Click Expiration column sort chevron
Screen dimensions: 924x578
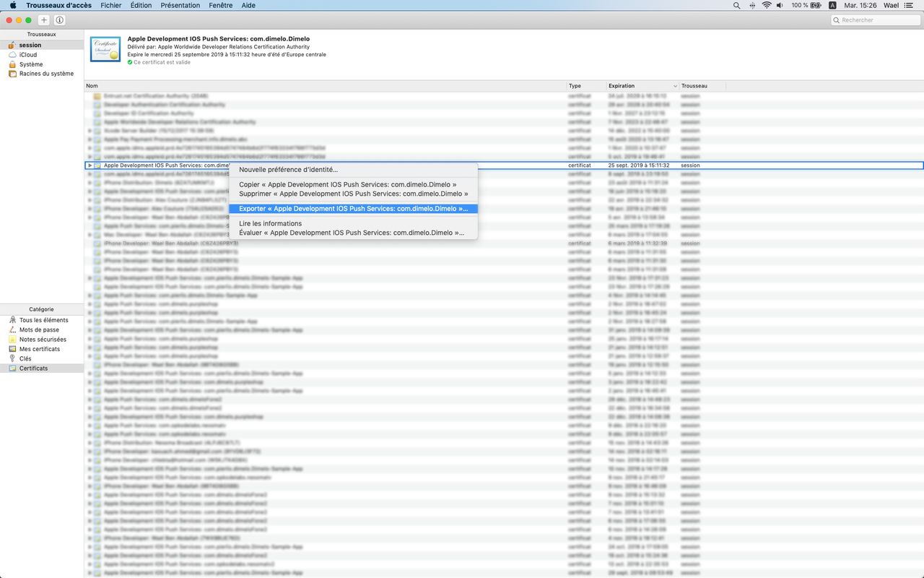coord(675,86)
